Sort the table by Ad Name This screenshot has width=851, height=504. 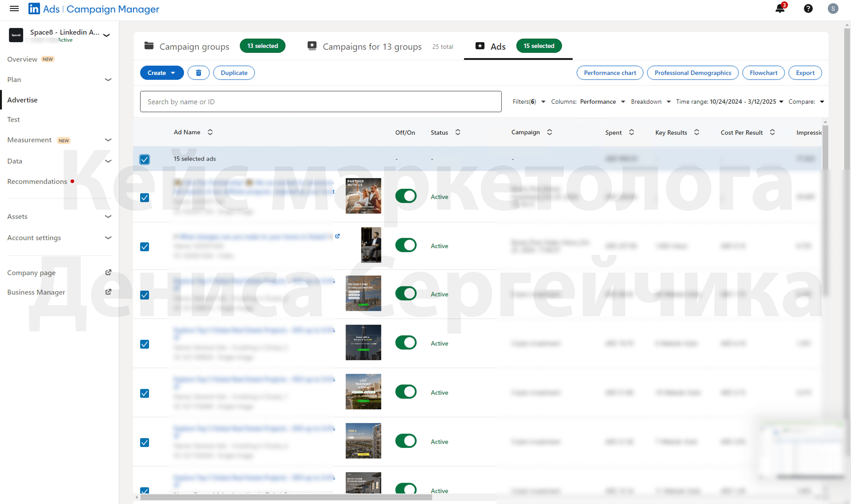coord(210,132)
